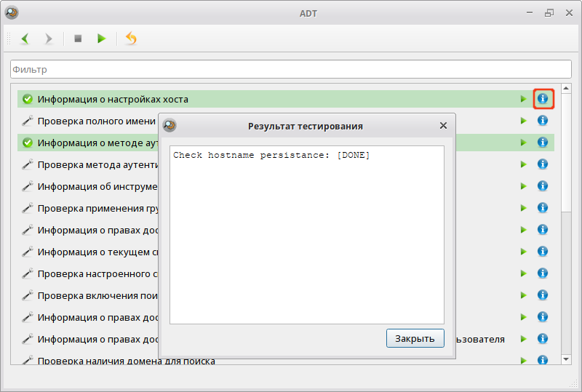Select row Информация о настройках хоста
This screenshot has width=582, height=392.
(x=286, y=99)
